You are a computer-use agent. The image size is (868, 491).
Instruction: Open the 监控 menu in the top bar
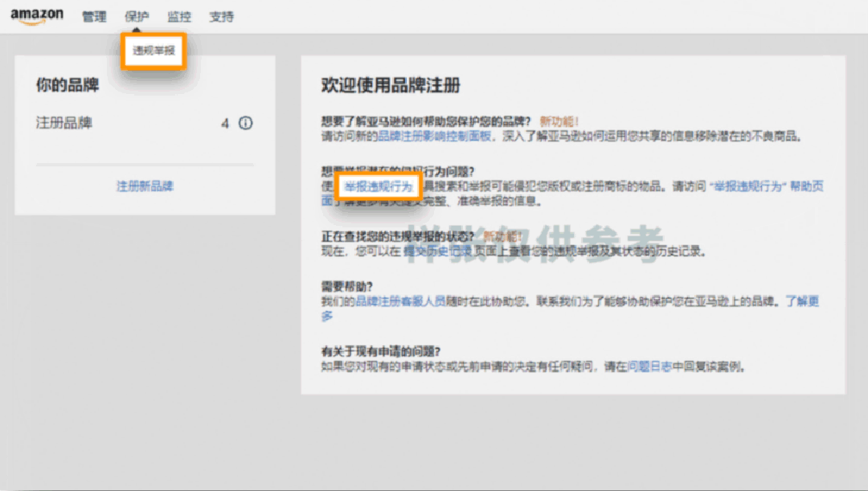click(179, 17)
